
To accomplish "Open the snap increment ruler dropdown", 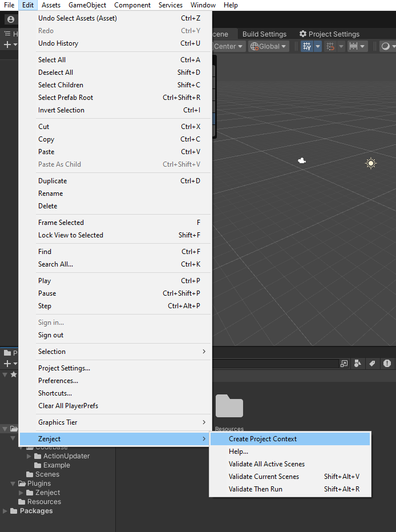I will (x=357, y=46).
